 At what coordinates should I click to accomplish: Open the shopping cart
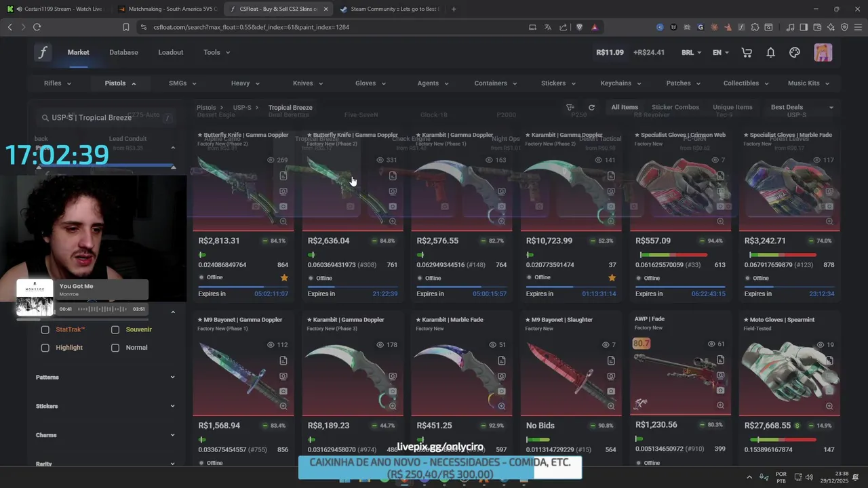pos(747,52)
